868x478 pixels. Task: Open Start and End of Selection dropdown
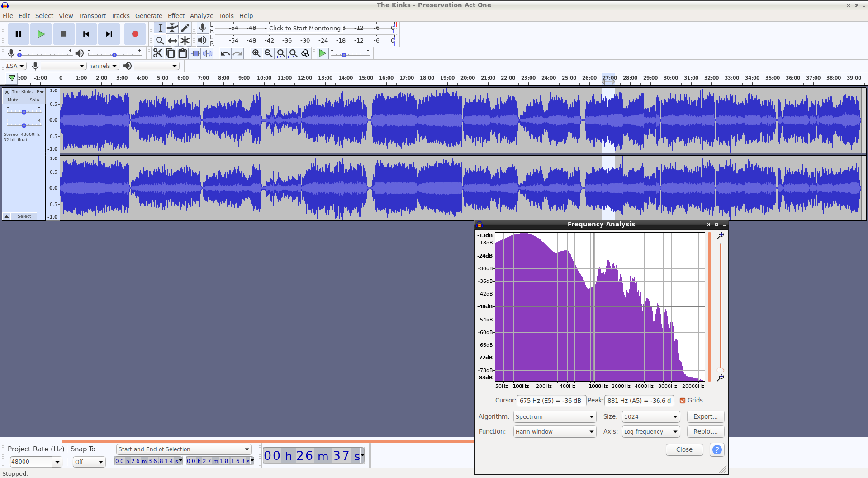[184, 449]
